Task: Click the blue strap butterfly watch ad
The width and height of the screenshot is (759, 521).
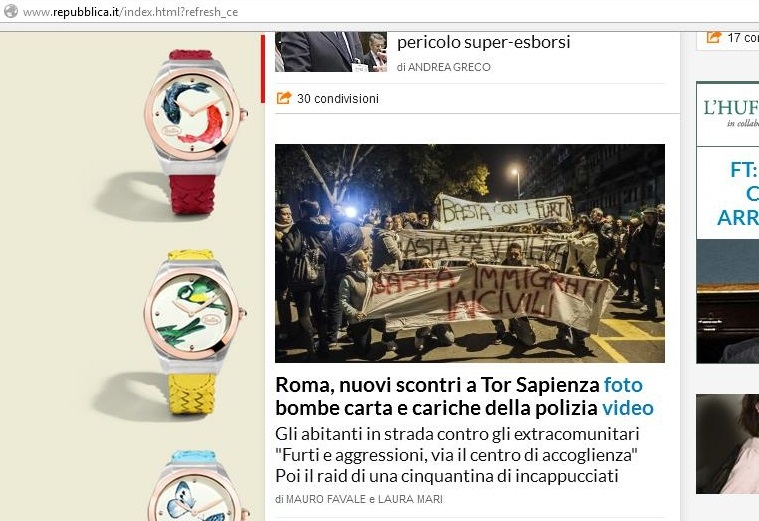Action: click(197, 486)
